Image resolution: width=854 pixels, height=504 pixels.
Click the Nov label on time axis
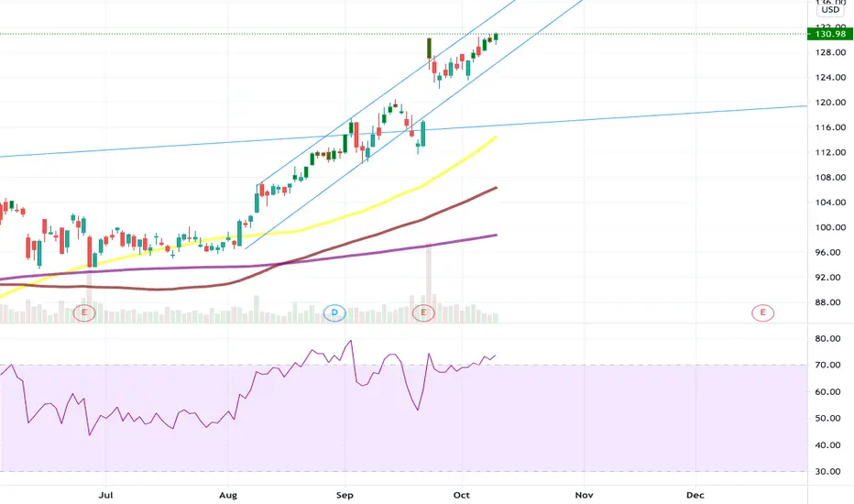tap(584, 495)
